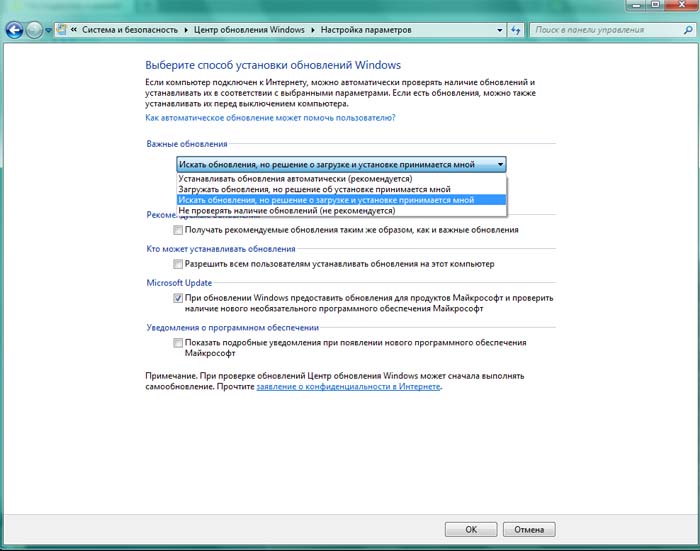
Task: Expand the address bar history dropdown arrow
Action: coord(498,31)
